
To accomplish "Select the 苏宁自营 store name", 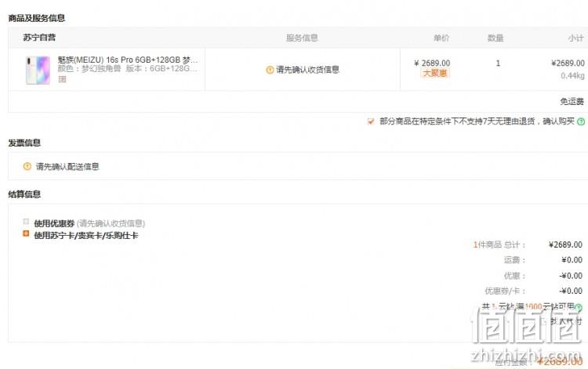I will 39,38.
